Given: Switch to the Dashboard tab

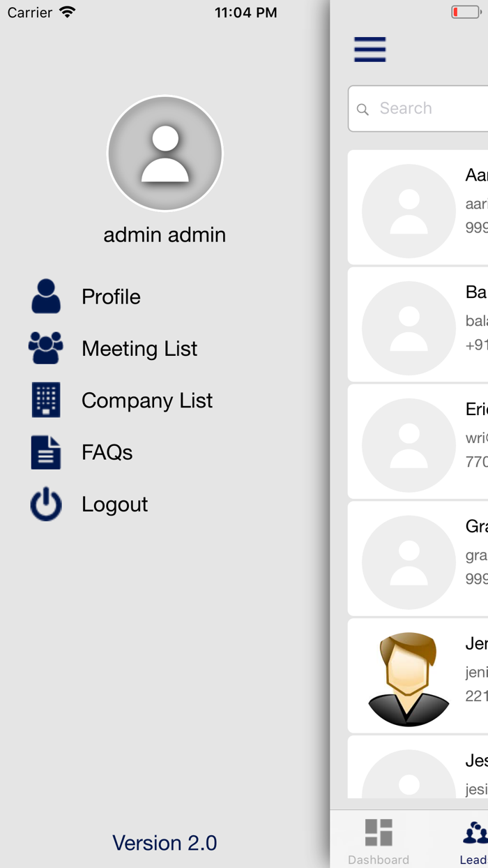Looking at the screenshot, I should pyautogui.click(x=379, y=840).
